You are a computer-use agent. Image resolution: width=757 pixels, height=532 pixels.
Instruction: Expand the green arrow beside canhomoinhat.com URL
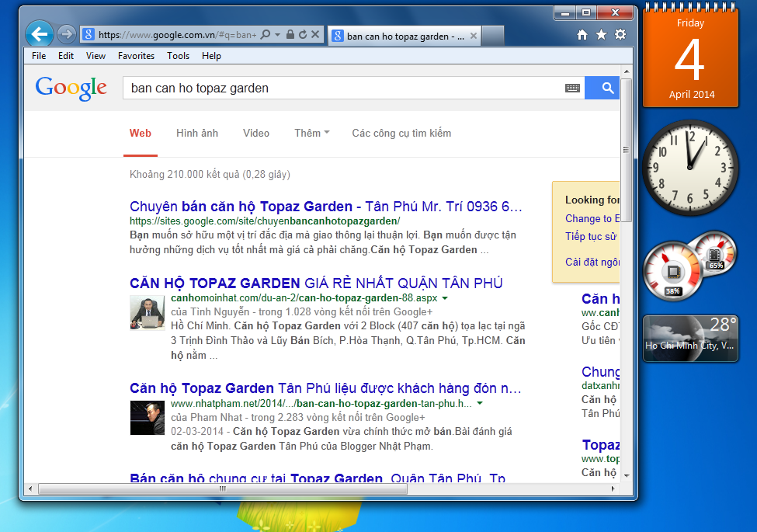click(x=445, y=298)
